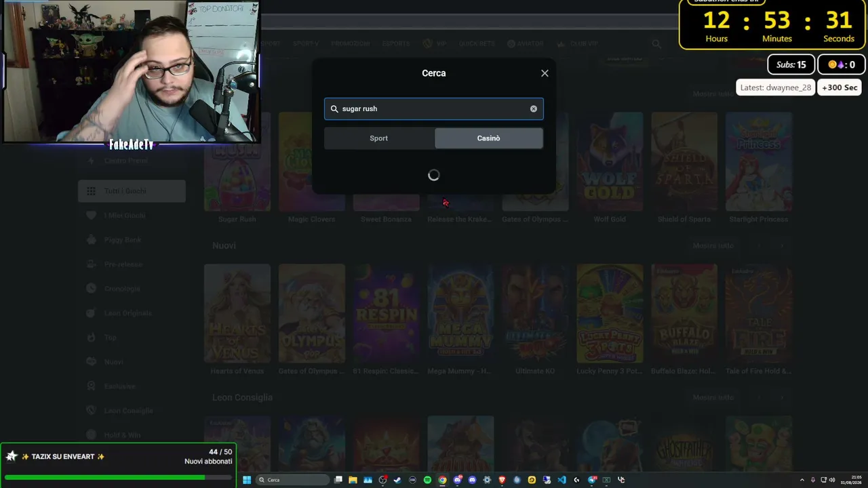Click the Leon Originals sidebar icon
868x488 pixels.
click(91, 313)
